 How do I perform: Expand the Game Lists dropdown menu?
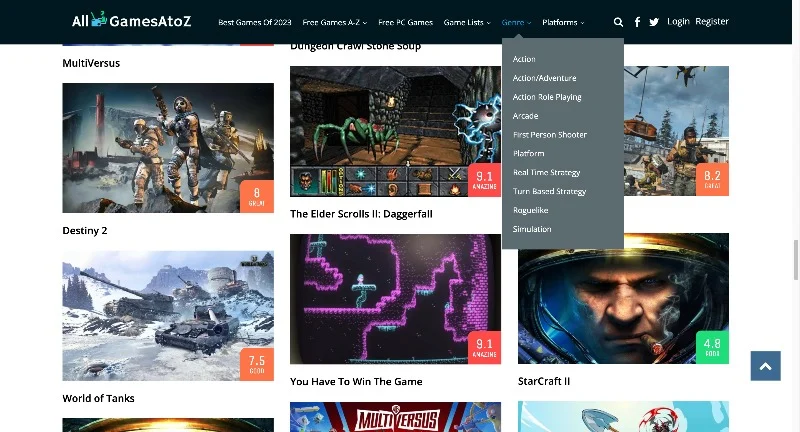pos(467,22)
